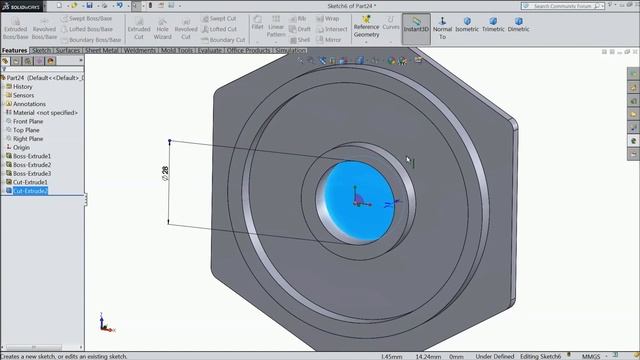Switch to the Features tab
The width and height of the screenshot is (640, 360).
click(x=14, y=50)
